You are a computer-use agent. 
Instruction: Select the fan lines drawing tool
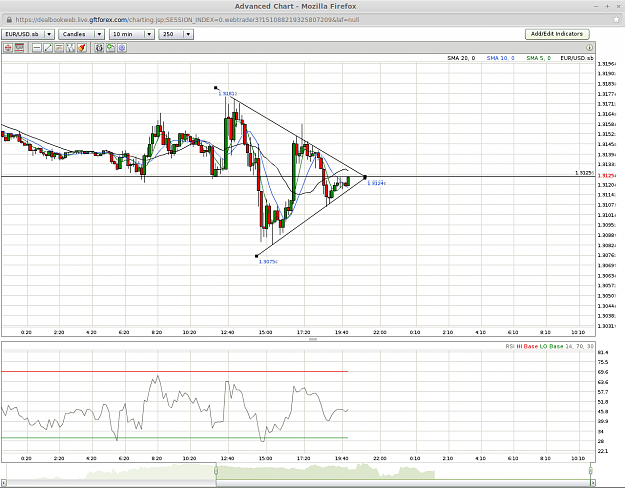click(71, 48)
